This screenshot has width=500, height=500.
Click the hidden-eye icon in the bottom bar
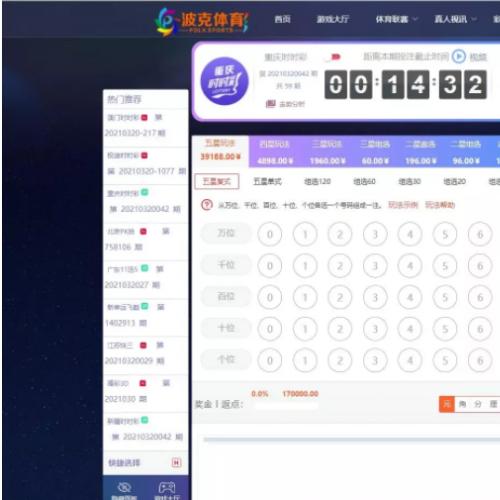[124, 487]
